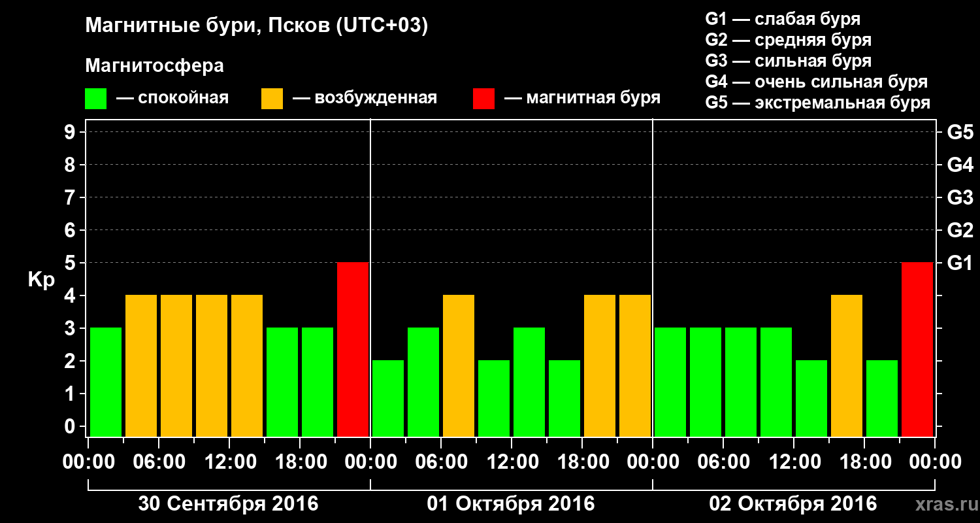This screenshot has width=980, height=523.
Task: Click the green 03:00–06:00 bar on 02 Октября
Action: 706,382
